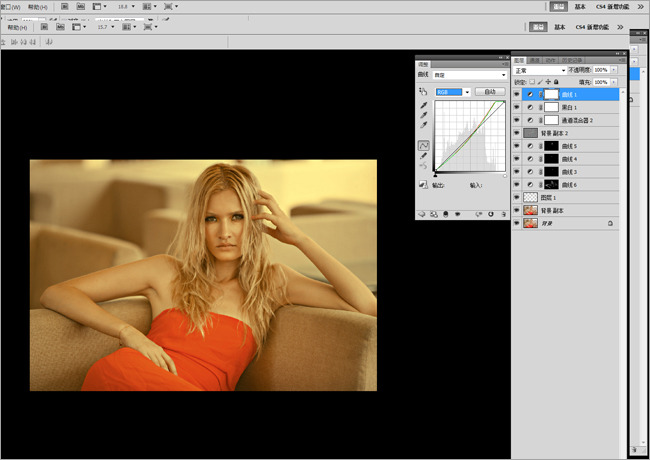Click the smooth curve icon below the pencil
This screenshot has width=650, height=460.
423,166
